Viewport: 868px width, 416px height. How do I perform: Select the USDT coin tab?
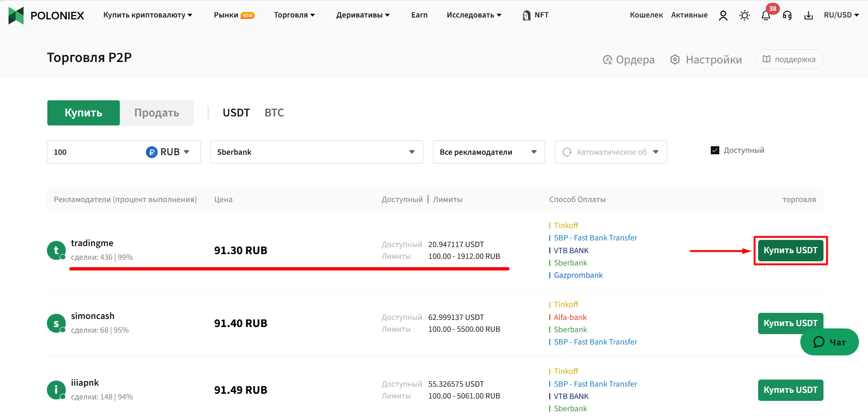tap(236, 113)
